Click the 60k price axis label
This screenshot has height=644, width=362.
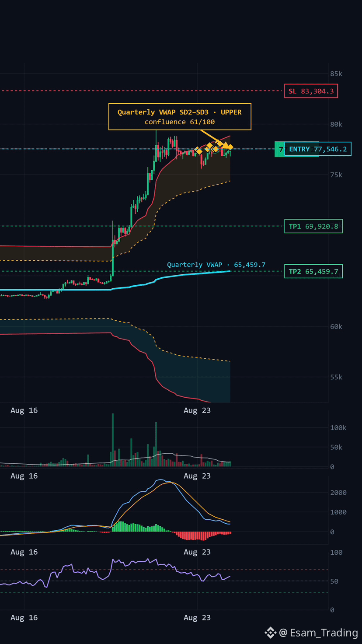coord(336,327)
